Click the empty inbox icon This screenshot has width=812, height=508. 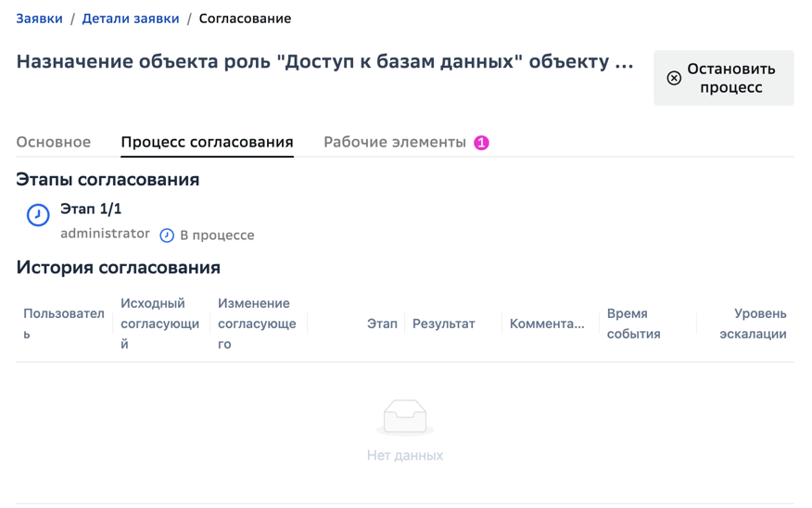pyautogui.click(x=405, y=417)
